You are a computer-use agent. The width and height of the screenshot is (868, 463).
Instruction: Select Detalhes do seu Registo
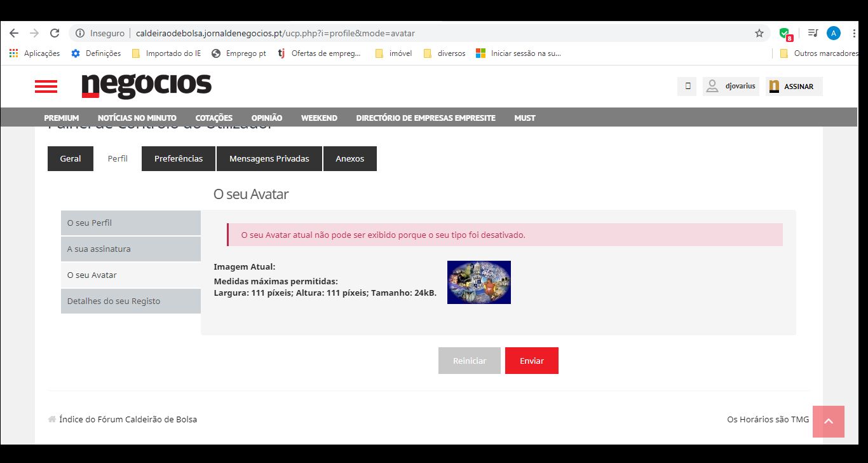(x=131, y=301)
